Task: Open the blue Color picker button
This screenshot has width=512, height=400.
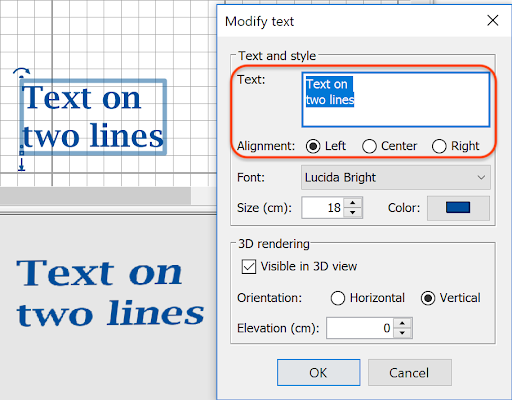Action: click(x=458, y=208)
